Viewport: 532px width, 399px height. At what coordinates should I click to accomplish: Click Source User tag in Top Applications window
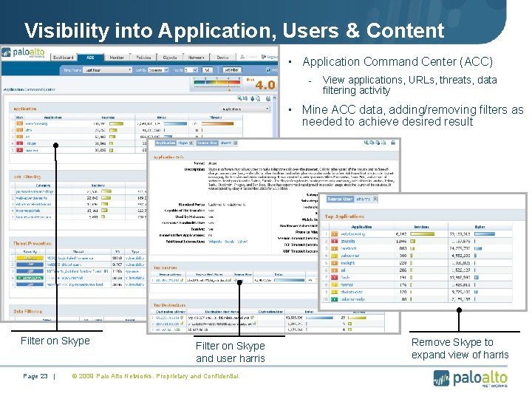click(341, 199)
